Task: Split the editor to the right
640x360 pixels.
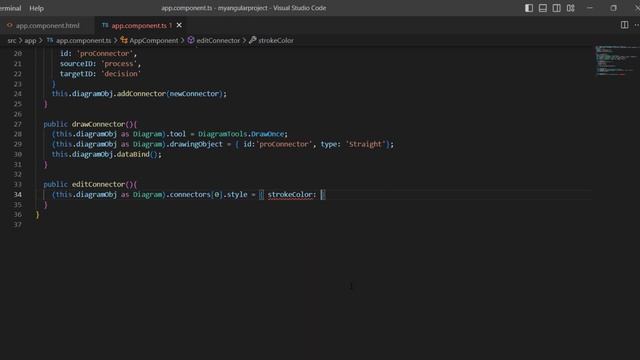Action: click(x=624, y=25)
